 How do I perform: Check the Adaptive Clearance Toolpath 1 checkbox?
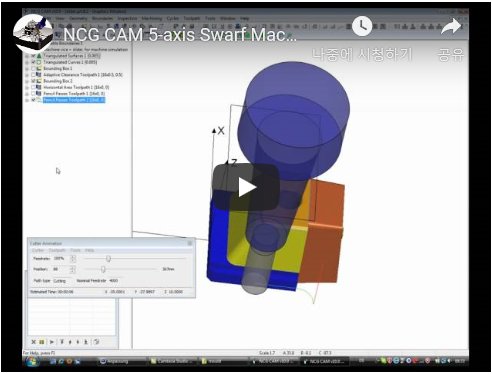[x=33, y=75]
